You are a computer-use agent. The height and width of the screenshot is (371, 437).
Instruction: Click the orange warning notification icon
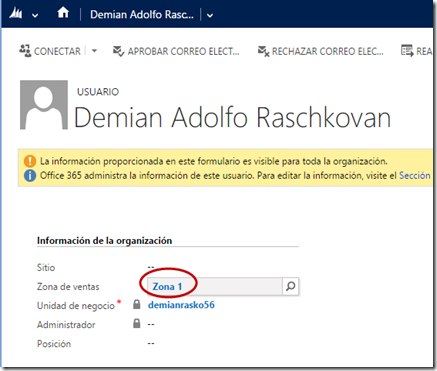tap(30, 161)
